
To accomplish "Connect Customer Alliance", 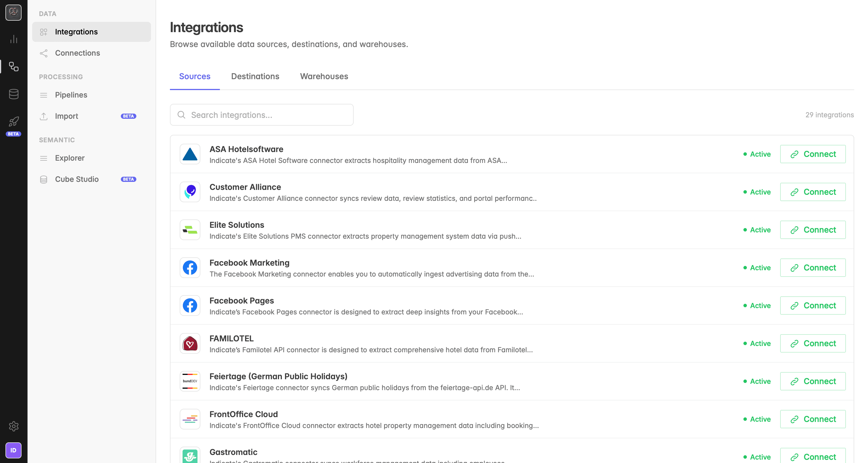I will pyautogui.click(x=813, y=192).
